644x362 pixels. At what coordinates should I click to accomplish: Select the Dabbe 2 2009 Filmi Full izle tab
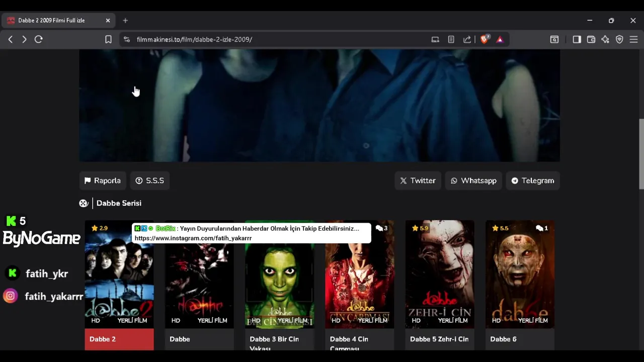58,21
